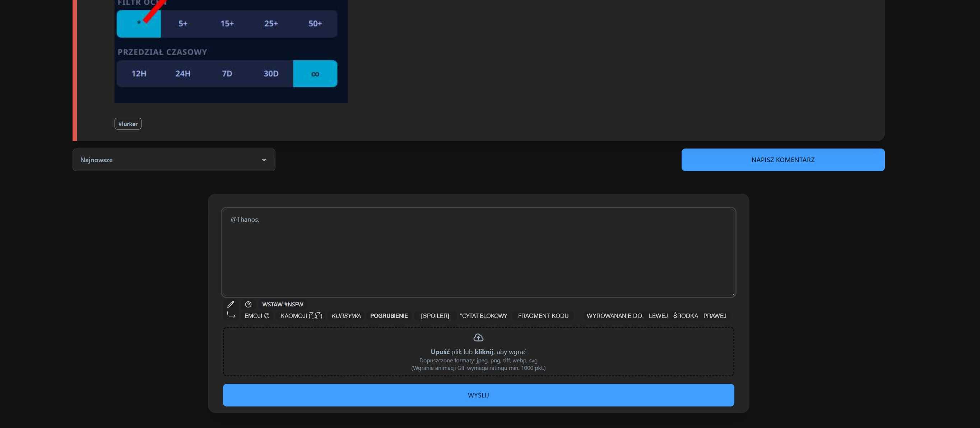
Task: Click the WYŚLIJ submit button
Action: click(478, 395)
